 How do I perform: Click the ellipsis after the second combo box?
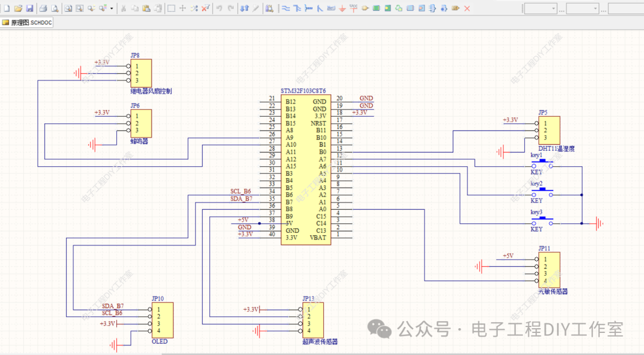(x=603, y=10)
